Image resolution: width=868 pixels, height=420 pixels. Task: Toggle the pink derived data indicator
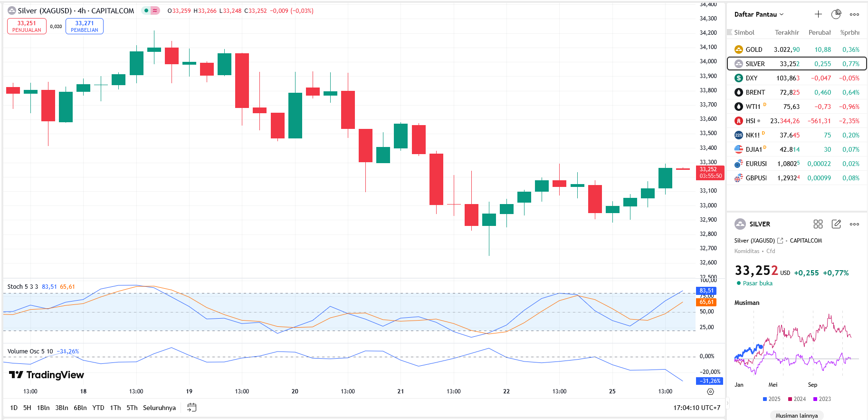point(155,10)
